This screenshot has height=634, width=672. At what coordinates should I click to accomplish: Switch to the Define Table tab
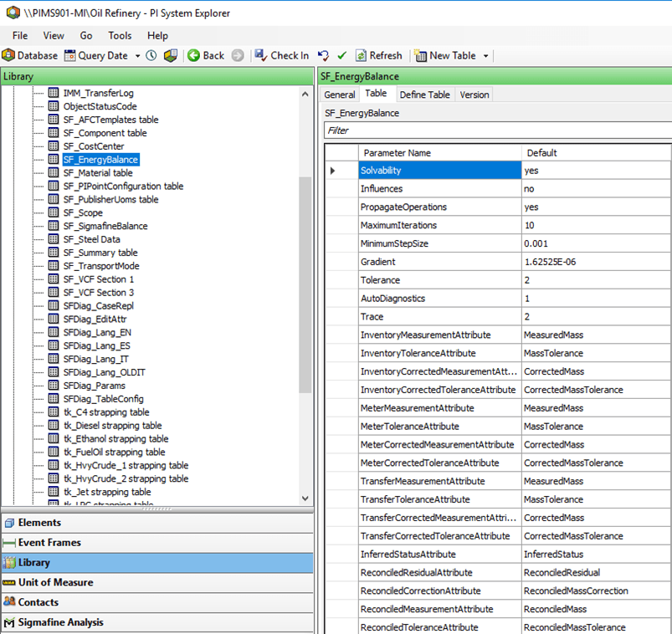click(424, 95)
